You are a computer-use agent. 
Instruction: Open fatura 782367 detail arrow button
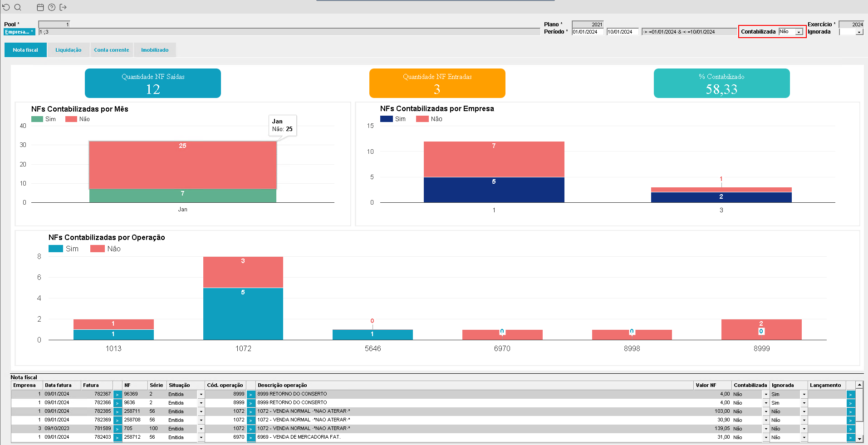pyautogui.click(x=118, y=394)
